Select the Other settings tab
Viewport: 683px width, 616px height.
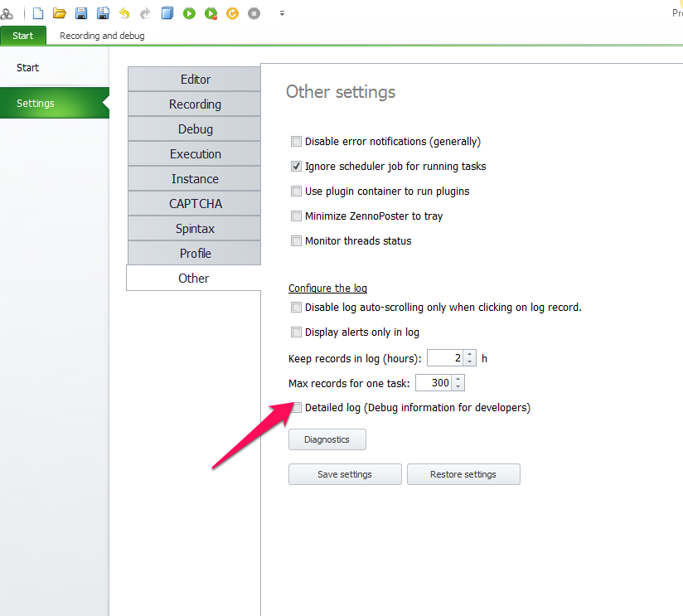(x=194, y=278)
